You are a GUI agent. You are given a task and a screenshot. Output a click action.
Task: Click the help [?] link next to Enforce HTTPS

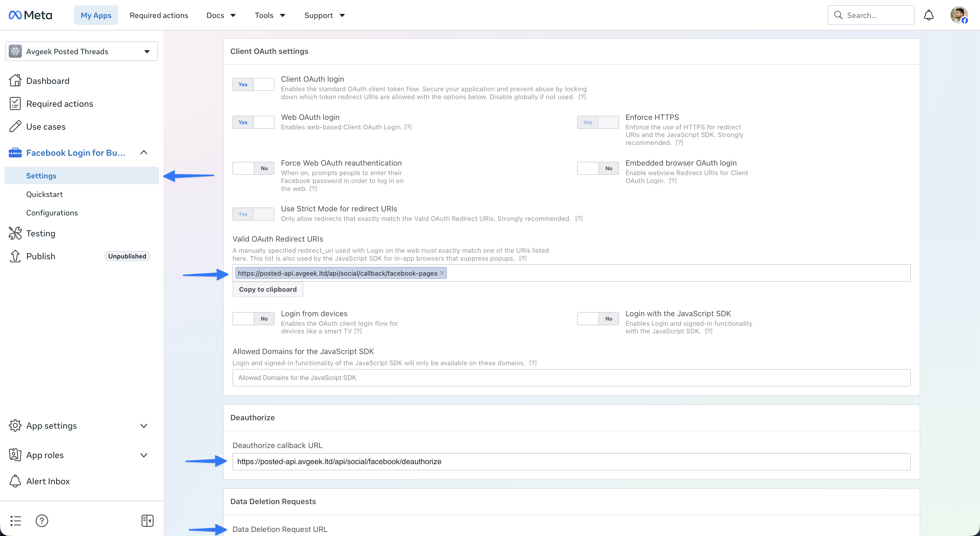tap(679, 143)
